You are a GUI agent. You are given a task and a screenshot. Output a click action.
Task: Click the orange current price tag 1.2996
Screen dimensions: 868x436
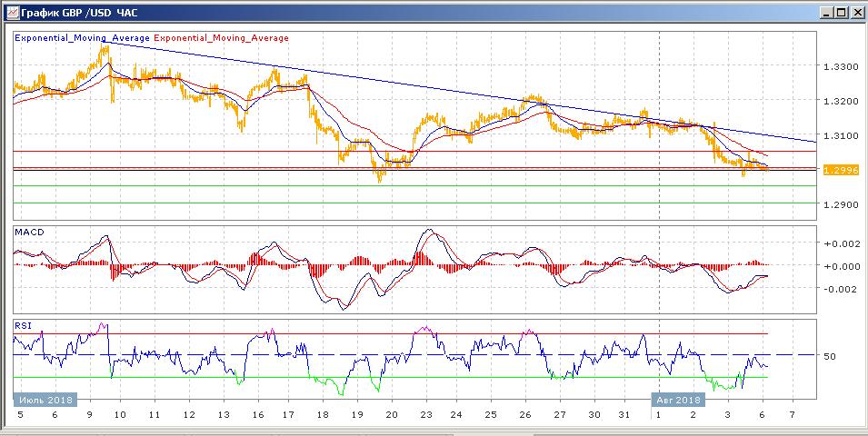tap(838, 170)
